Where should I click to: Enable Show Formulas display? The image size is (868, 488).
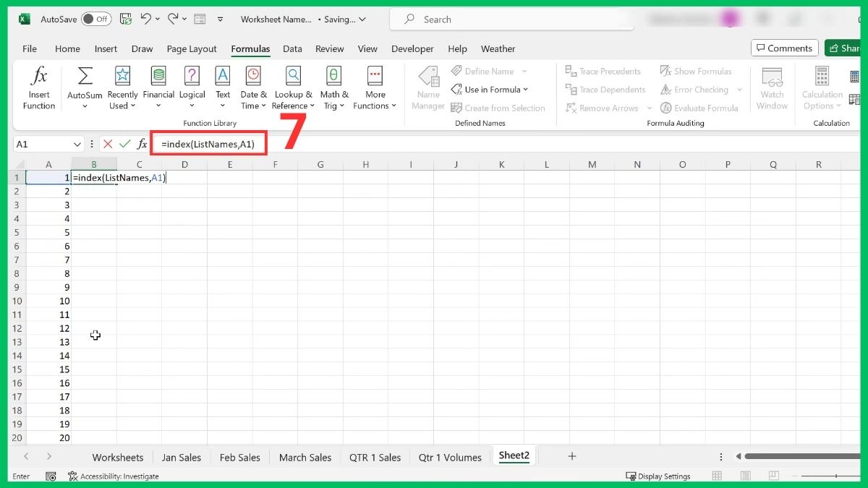[x=697, y=70]
